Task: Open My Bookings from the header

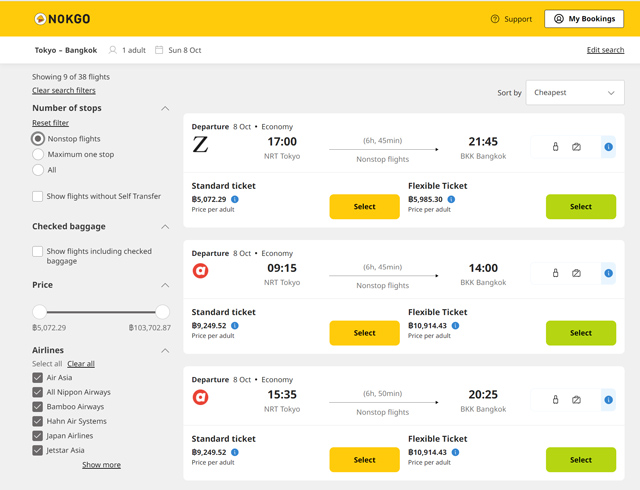Action: (x=584, y=19)
